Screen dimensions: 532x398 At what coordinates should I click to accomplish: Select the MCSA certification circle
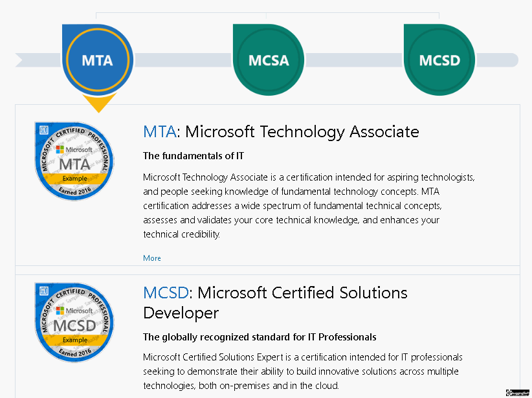(x=269, y=60)
